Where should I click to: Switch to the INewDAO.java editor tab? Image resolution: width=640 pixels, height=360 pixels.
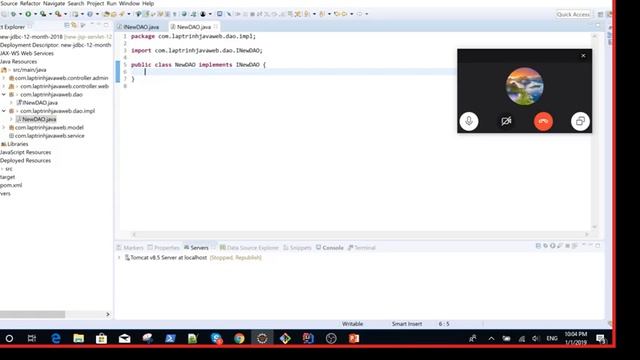click(141, 27)
